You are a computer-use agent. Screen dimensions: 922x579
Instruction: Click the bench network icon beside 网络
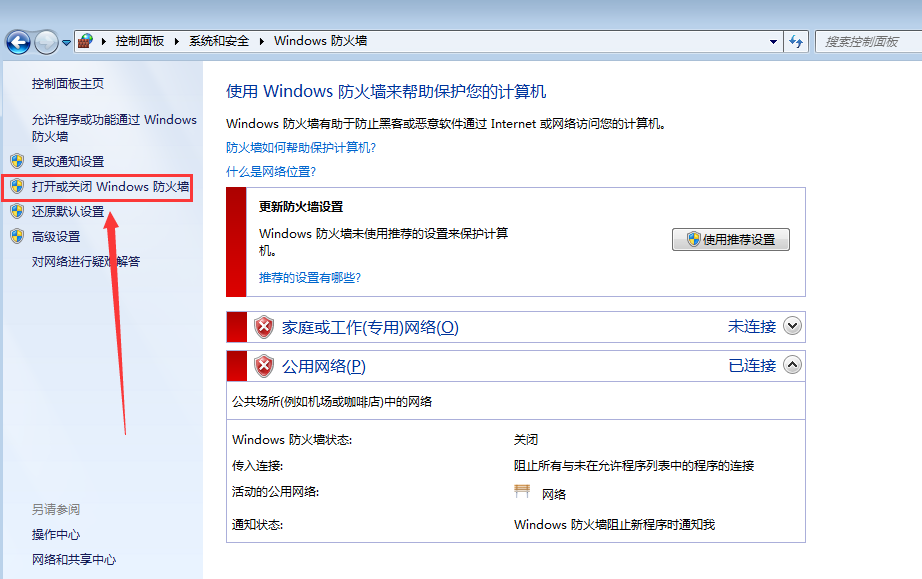click(x=522, y=491)
